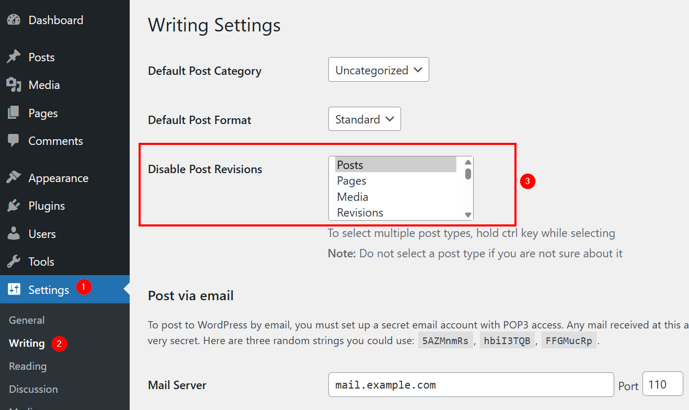Open the Default Post Format dropdown
Viewport: 689px width, 410px height.
coord(364,119)
